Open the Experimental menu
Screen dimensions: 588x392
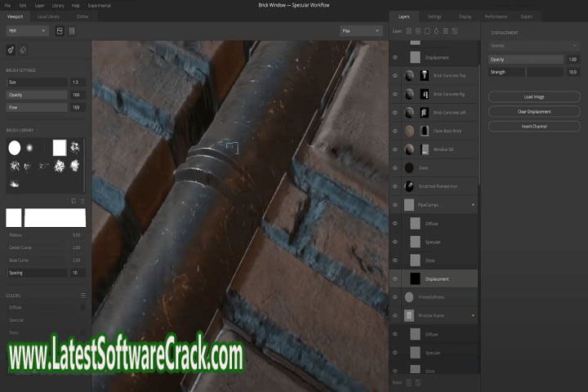[100, 5]
